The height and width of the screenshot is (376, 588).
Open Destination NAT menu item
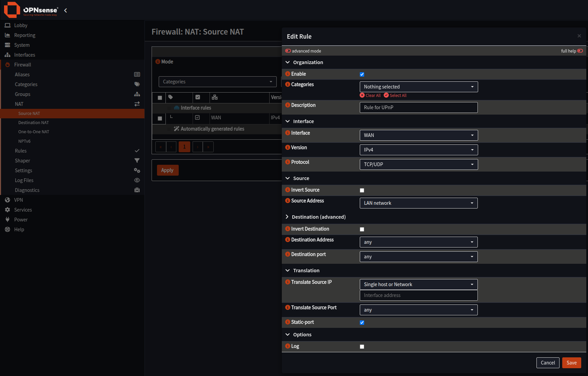pos(34,123)
